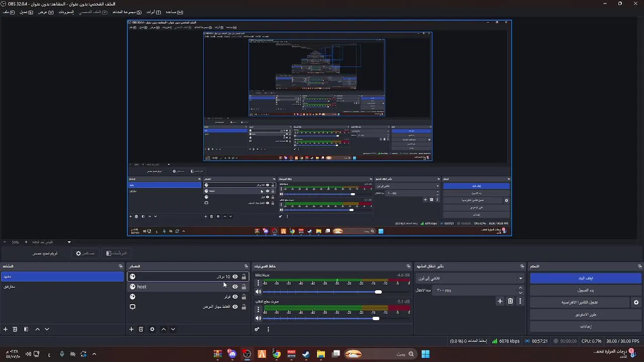
Task: Select the highlighted scene 'مشهد'
Action: (61, 277)
